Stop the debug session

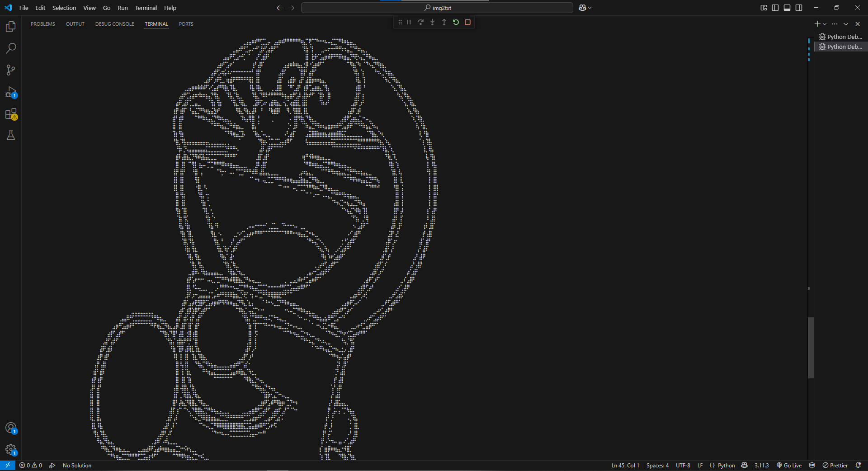coord(467,22)
